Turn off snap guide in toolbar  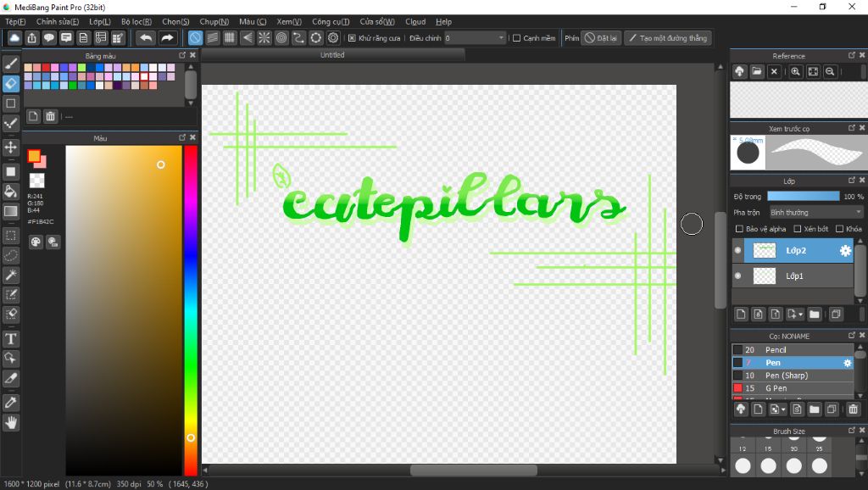tap(196, 37)
